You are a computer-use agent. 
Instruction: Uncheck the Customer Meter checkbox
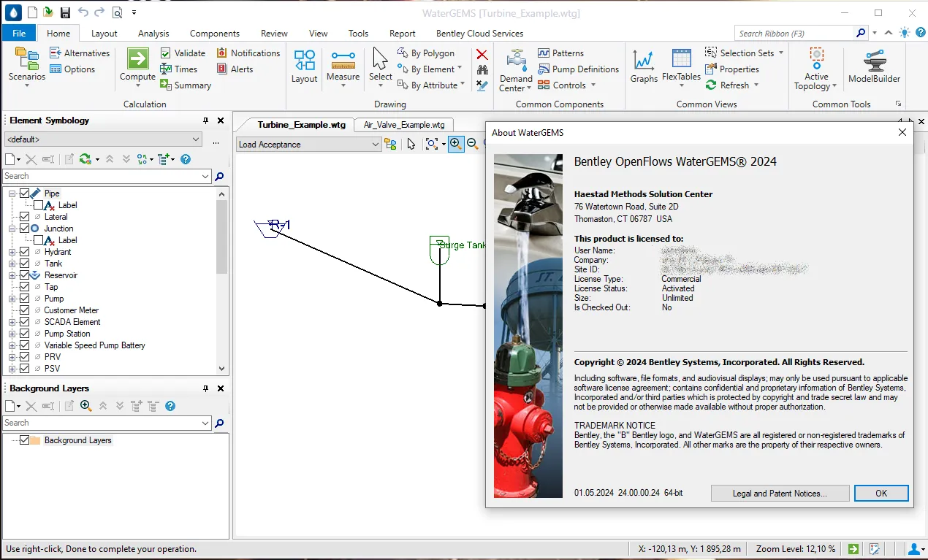[x=25, y=310]
